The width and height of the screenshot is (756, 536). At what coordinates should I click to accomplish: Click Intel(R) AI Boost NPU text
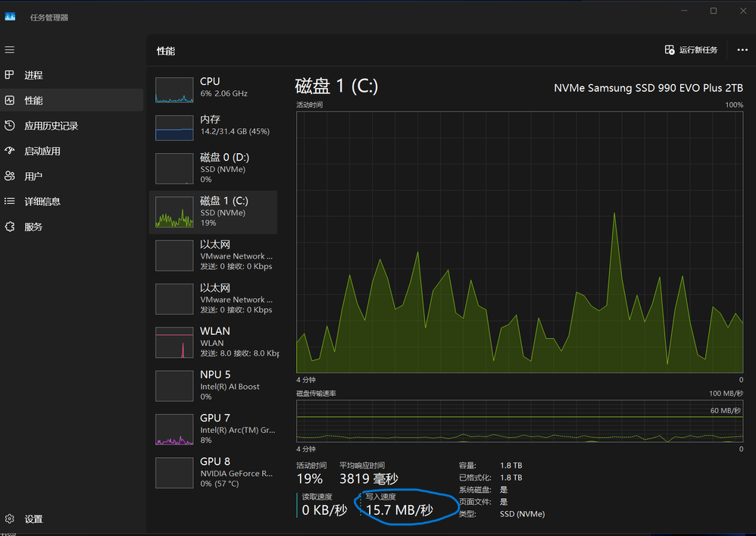tap(230, 387)
